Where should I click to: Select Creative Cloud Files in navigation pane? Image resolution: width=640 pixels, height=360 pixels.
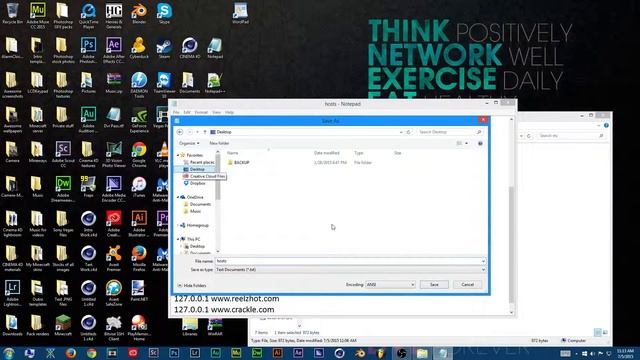click(x=204, y=176)
